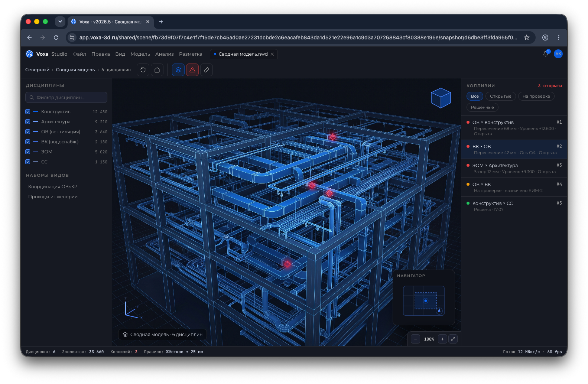Viewport: 588px width, 384px height.
Task: Open the AK user avatar menu
Action: coord(558,54)
